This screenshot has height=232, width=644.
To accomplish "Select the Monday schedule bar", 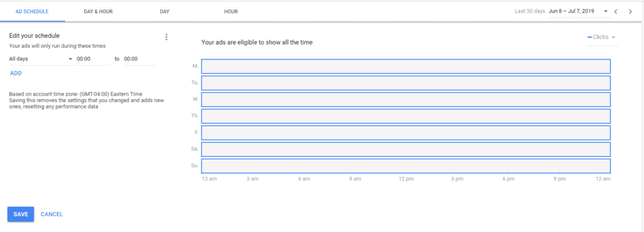I will (x=406, y=66).
